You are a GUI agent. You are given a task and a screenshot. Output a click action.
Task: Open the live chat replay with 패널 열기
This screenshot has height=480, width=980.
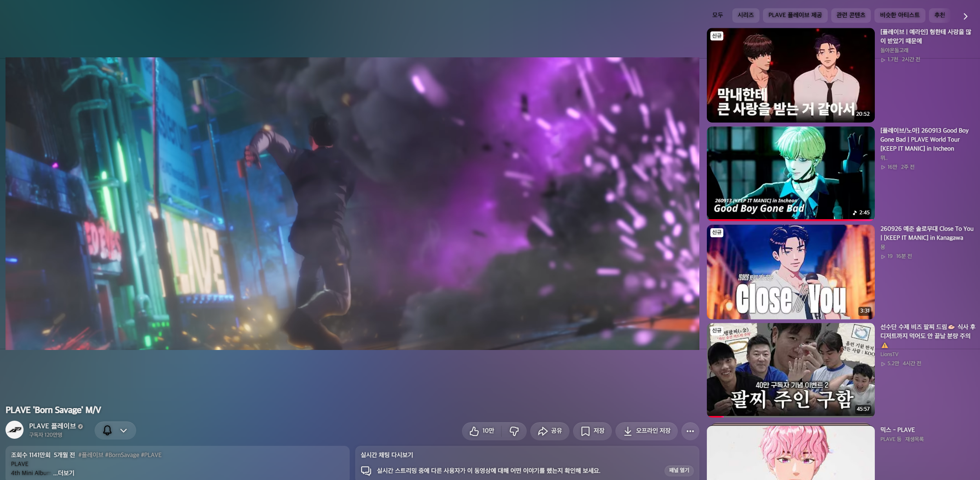tap(679, 470)
